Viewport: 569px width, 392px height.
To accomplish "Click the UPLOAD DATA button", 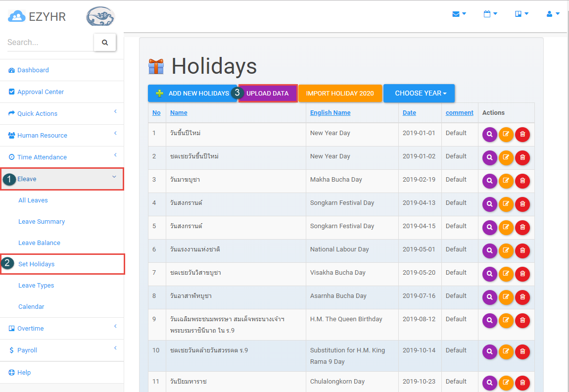I will (x=267, y=93).
